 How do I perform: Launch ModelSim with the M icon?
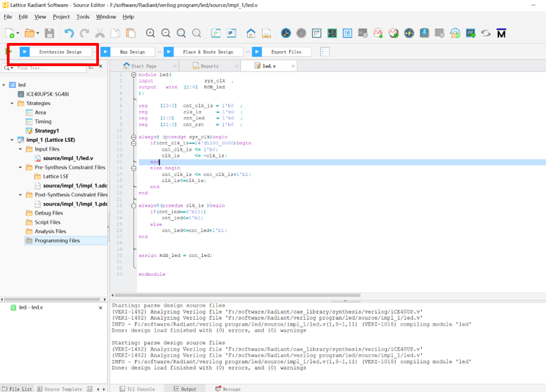502,33
